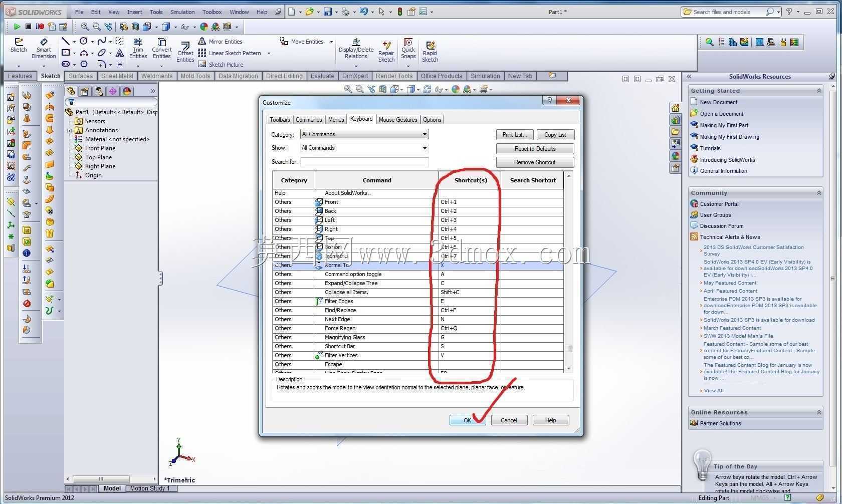Select the Force Regen command row

[x=418, y=328]
